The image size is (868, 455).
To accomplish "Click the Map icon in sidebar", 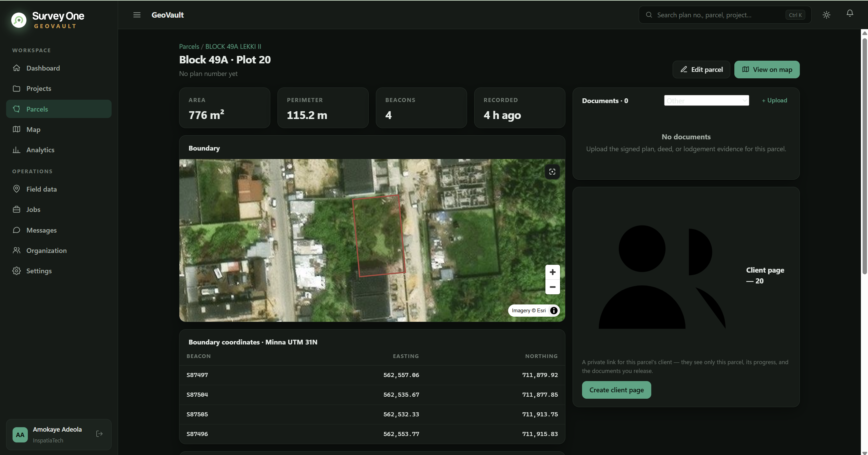I will click(x=16, y=129).
